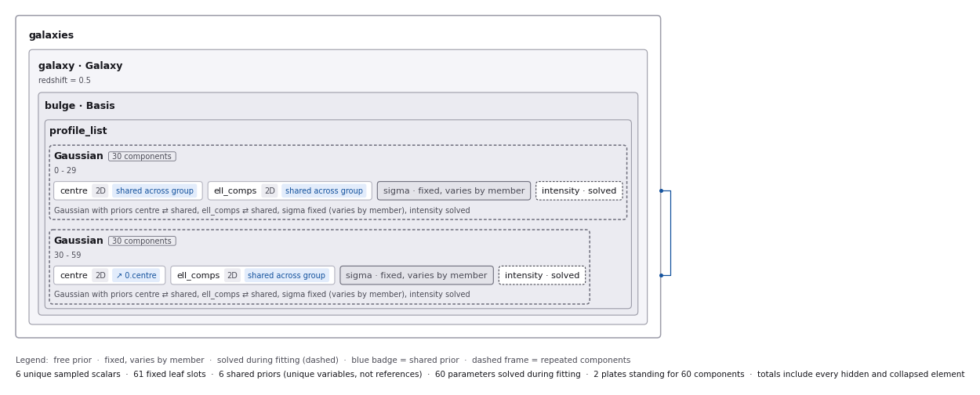The width and height of the screenshot is (980, 395).
Task: Click '2D' badge on second ell_comps
Action: pyautogui.click(x=232, y=276)
